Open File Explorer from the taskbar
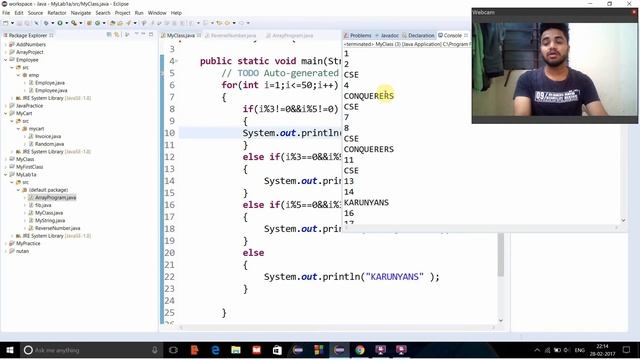 click(x=236, y=350)
